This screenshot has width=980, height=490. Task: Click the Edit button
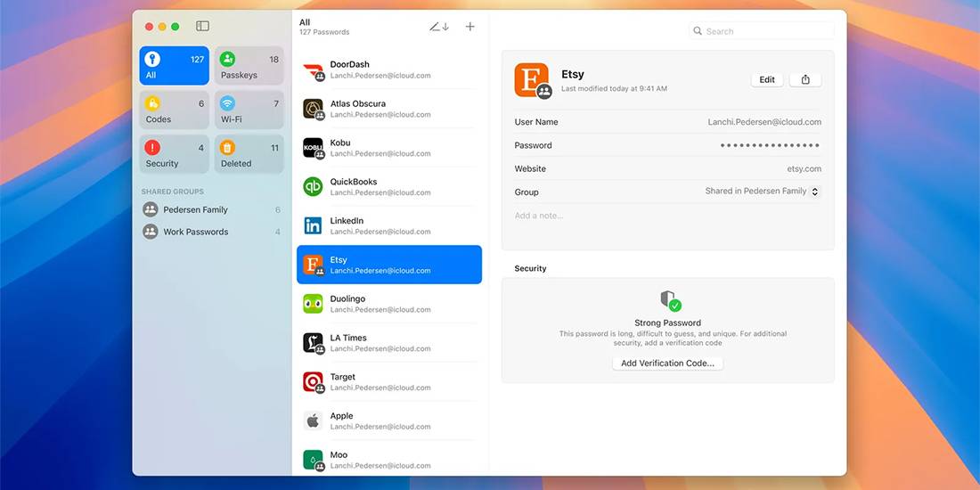pos(767,79)
